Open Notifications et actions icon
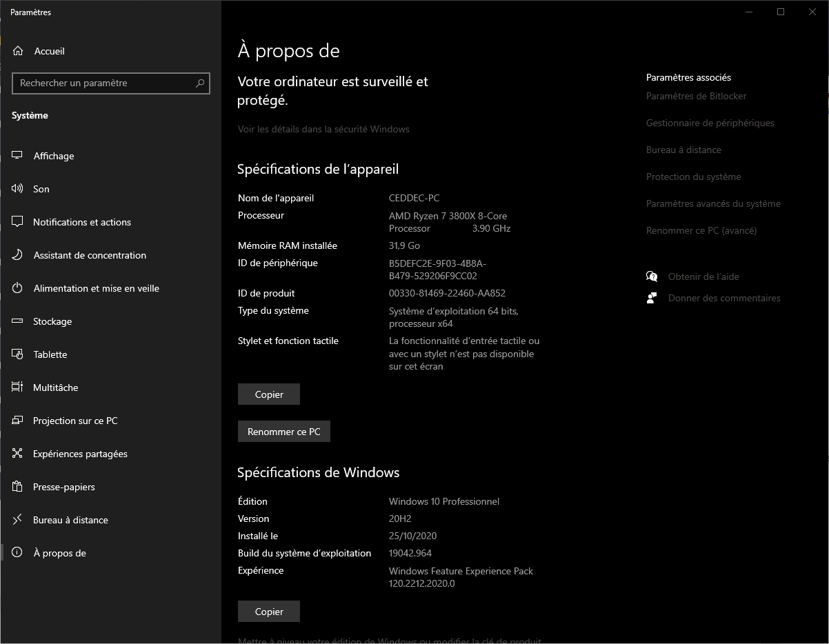This screenshot has height=644, width=829. click(18, 222)
